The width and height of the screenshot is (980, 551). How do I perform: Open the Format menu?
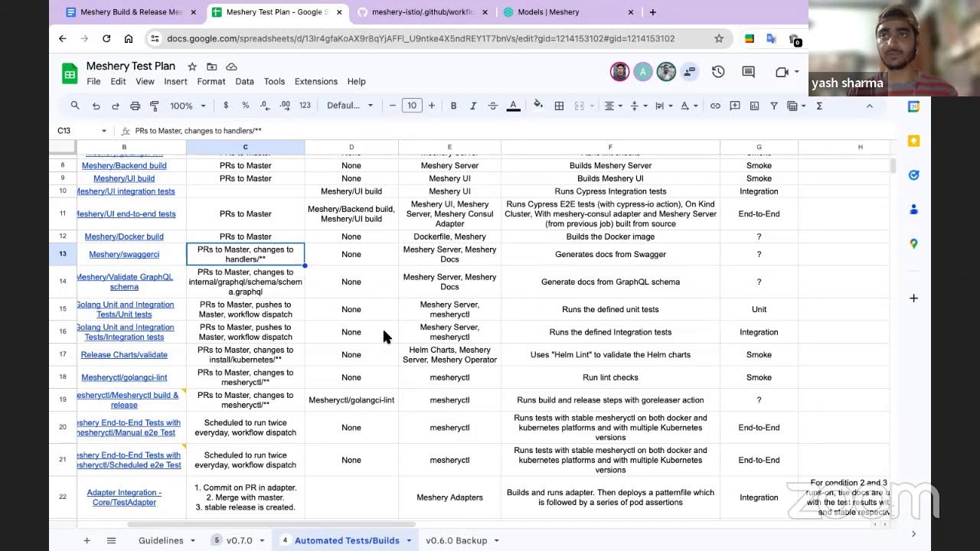[x=211, y=81]
